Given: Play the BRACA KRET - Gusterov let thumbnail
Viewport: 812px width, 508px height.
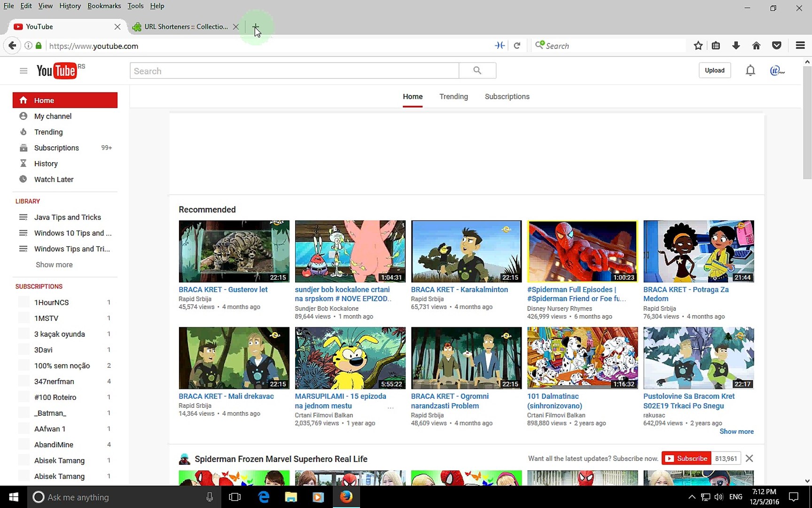Looking at the screenshot, I should click(234, 251).
